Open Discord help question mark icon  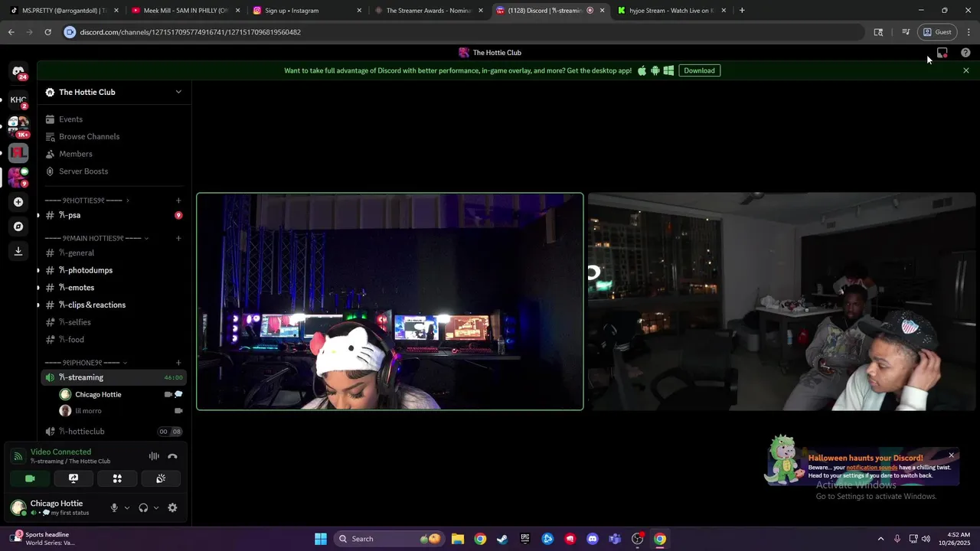tap(965, 53)
